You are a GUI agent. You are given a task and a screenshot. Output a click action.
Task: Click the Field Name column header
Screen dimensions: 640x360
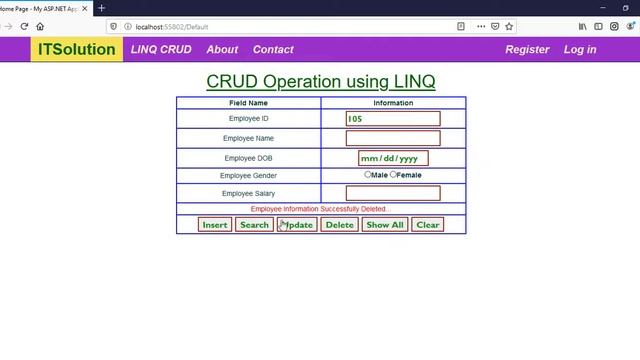click(249, 103)
